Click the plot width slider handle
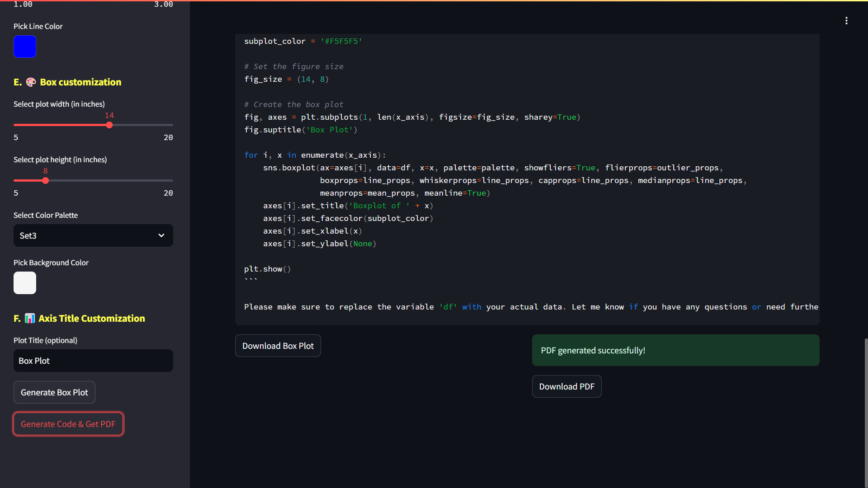Viewport: 868px width, 488px height. pyautogui.click(x=109, y=125)
